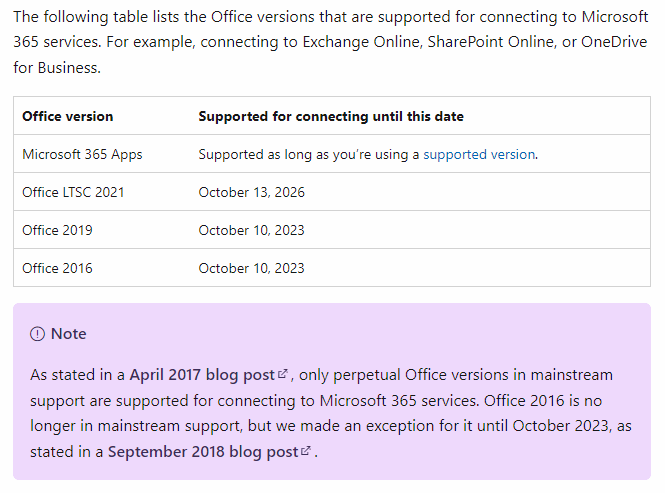Click the note text mentioning October 2023 exception
The height and width of the screenshot is (493, 665).
(x=331, y=413)
